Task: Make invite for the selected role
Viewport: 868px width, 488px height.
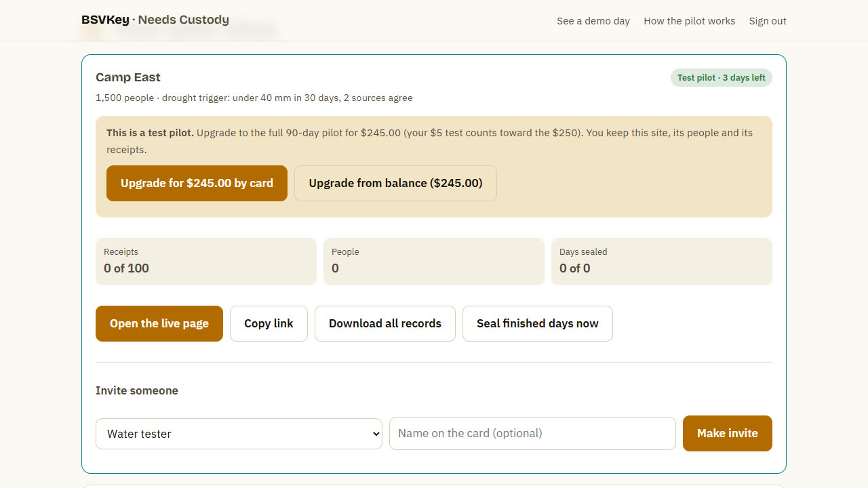Action: tap(728, 433)
